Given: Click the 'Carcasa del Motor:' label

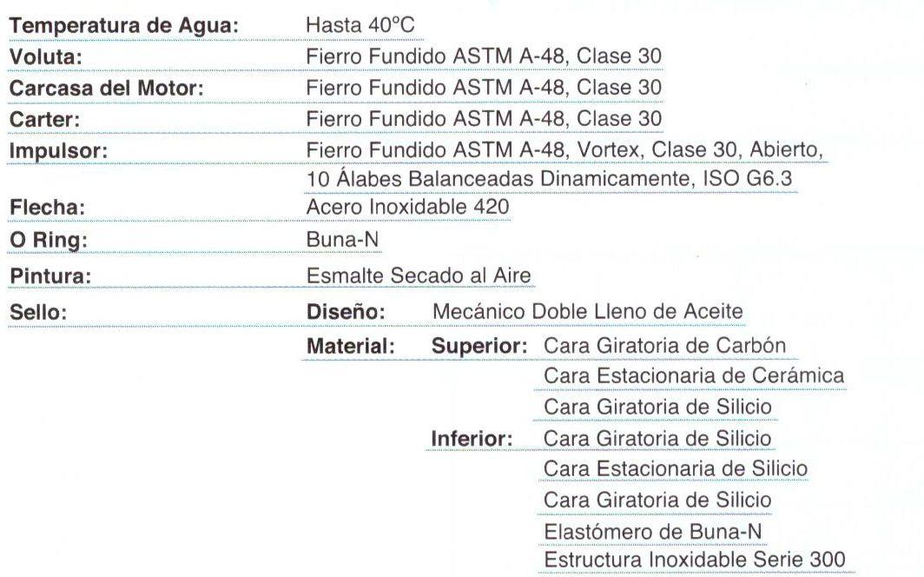Looking at the screenshot, I should (x=107, y=89).
